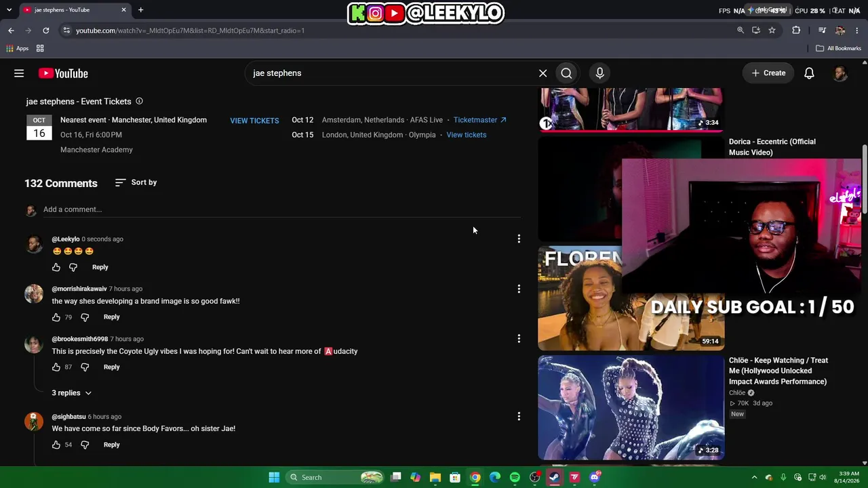Open the Chlöe Keep Watching video thumbnail
Screen dimensions: 868x488
click(x=631, y=408)
